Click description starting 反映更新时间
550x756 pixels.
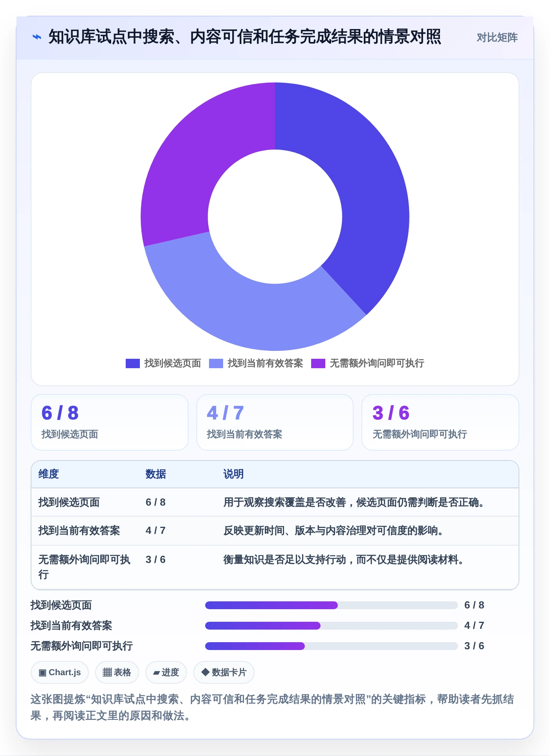coord(334,531)
